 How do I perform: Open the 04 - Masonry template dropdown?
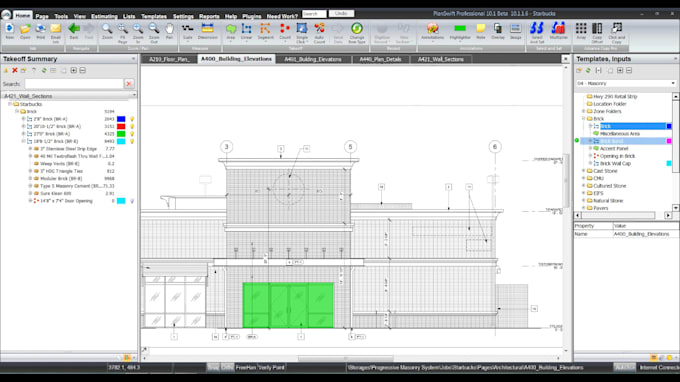(673, 83)
